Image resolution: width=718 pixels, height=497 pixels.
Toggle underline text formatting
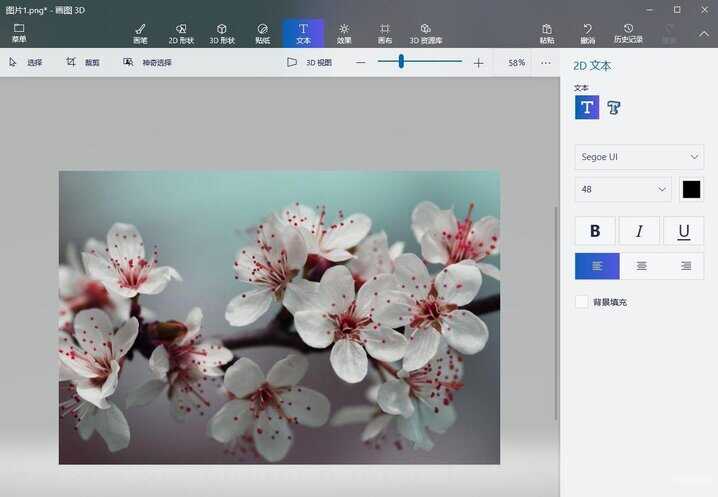pos(684,231)
